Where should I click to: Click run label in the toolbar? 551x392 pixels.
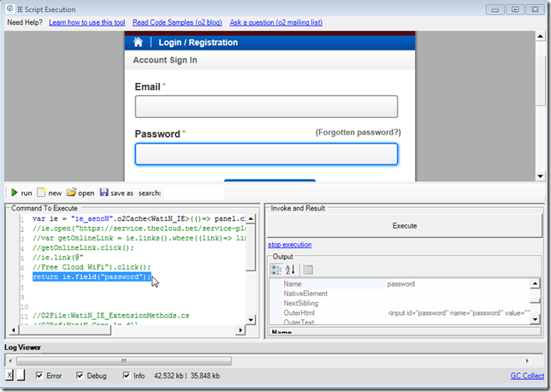27,193
